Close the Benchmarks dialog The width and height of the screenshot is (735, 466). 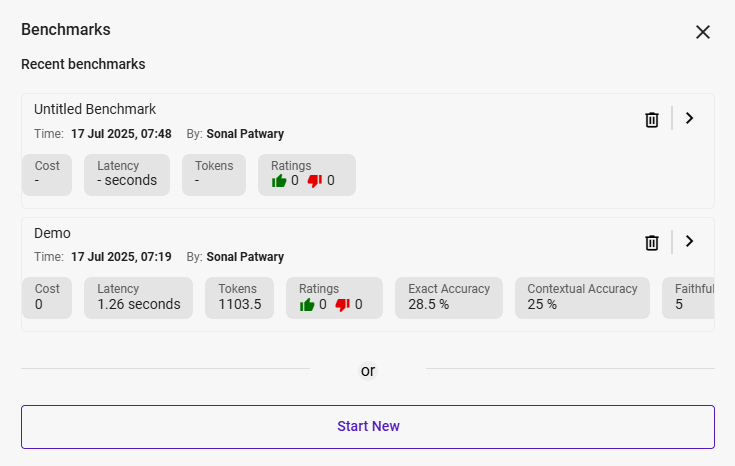point(703,32)
